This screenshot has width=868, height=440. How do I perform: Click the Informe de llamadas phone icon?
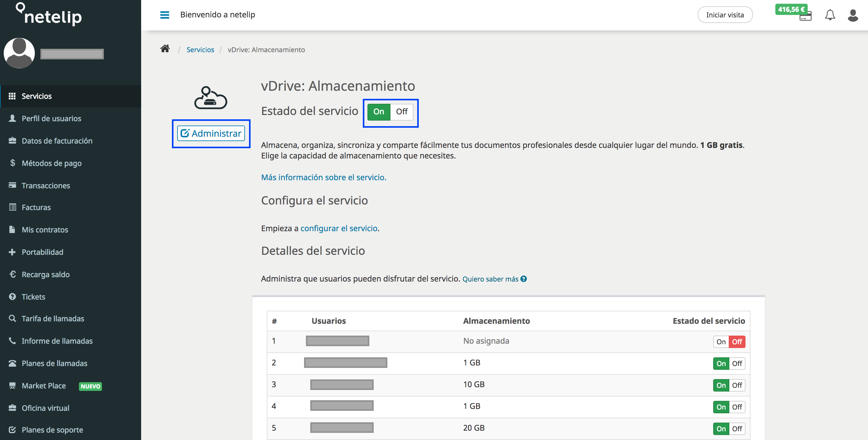[12, 341]
